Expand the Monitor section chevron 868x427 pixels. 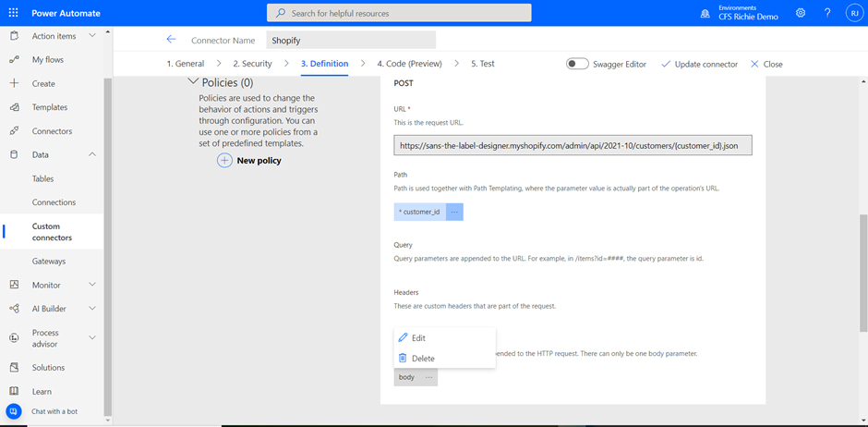tap(92, 285)
